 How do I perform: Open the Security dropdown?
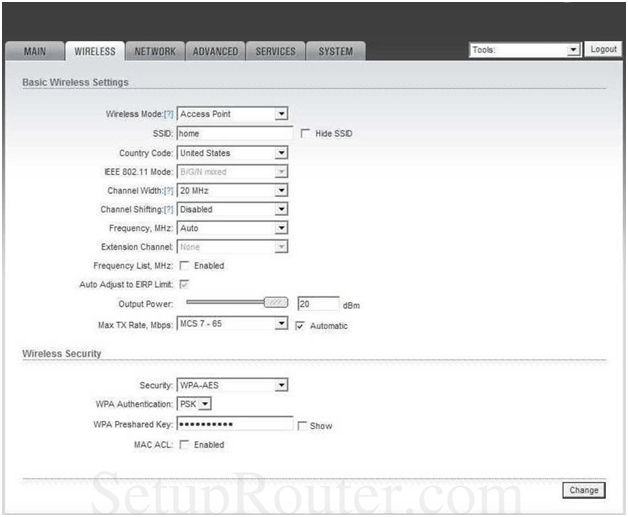pos(232,385)
